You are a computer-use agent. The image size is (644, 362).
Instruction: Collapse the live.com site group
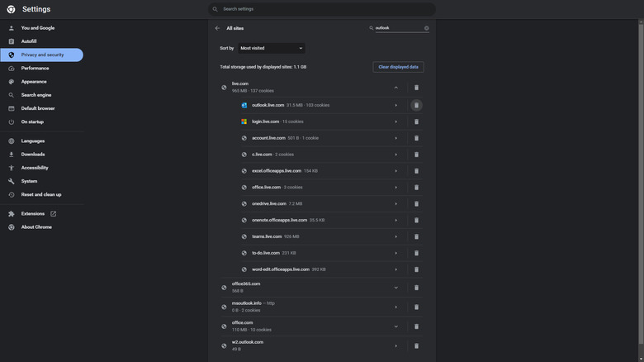(395, 88)
